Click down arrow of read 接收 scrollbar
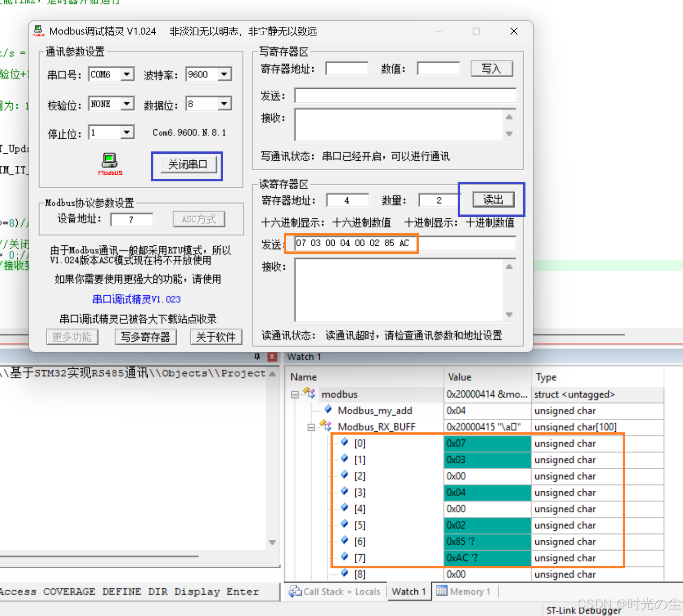This screenshot has width=683, height=616. point(509,315)
